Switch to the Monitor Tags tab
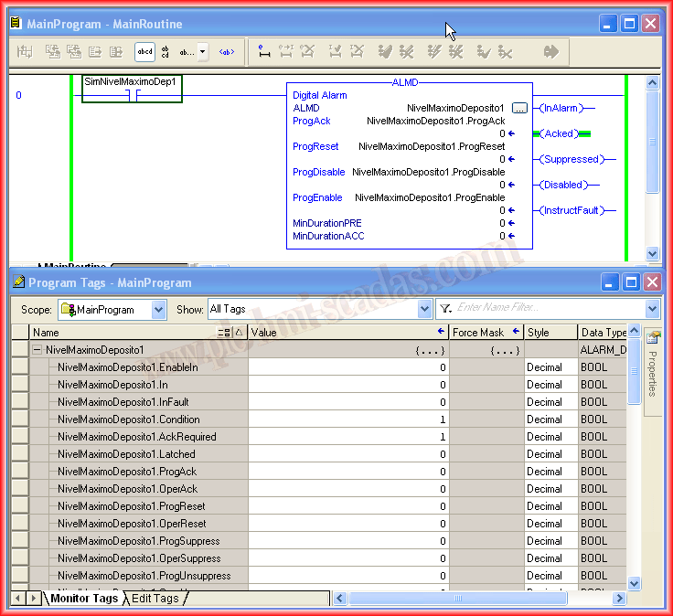Screen dimensions: 673x616 point(84,599)
